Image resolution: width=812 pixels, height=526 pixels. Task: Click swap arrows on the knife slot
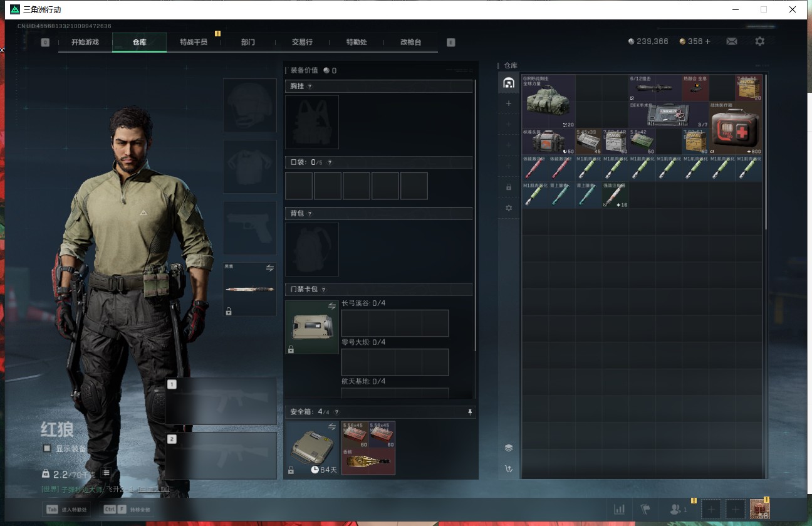(x=270, y=268)
